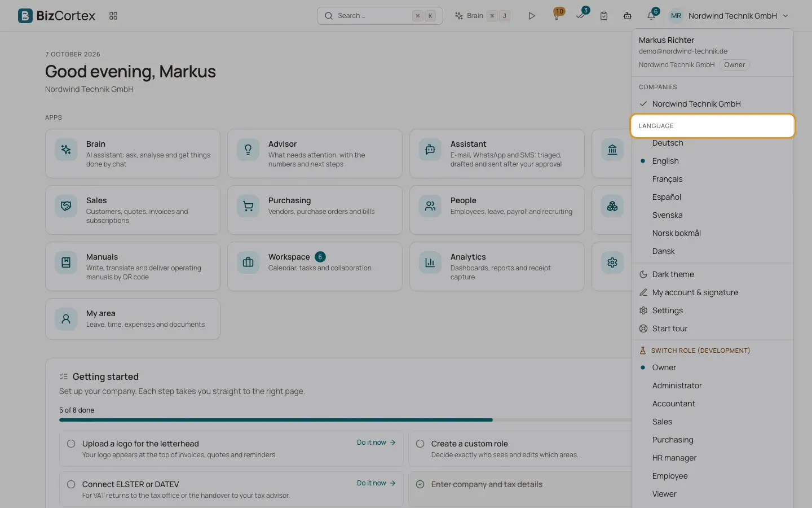
Task: Click the clipboard check icon in top bar
Action: point(604,16)
